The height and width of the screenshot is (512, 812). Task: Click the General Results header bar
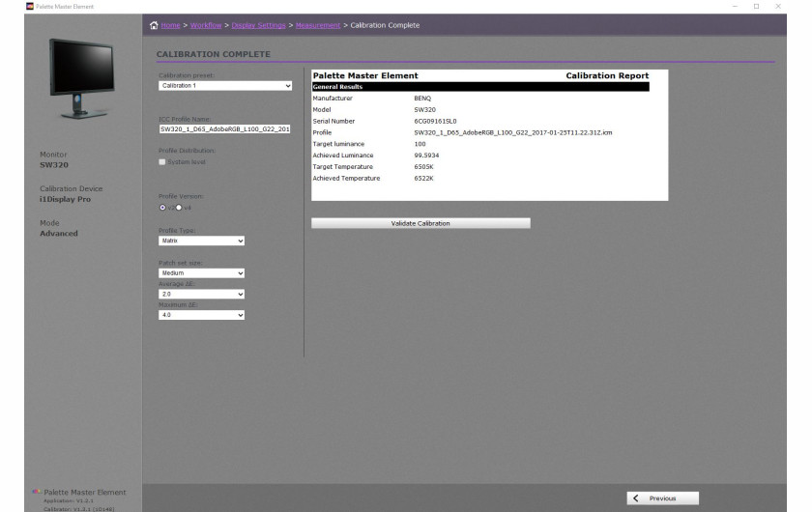click(480, 86)
